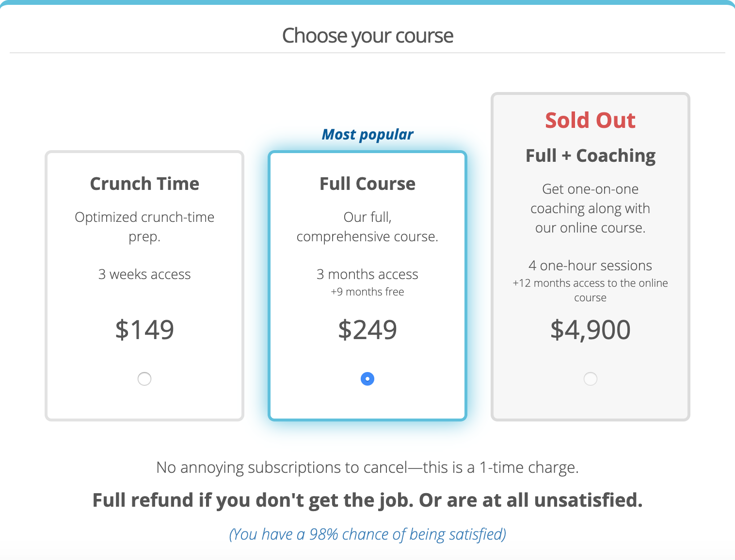Click the Choose your course heading
The width and height of the screenshot is (735, 560).
click(367, 36)
